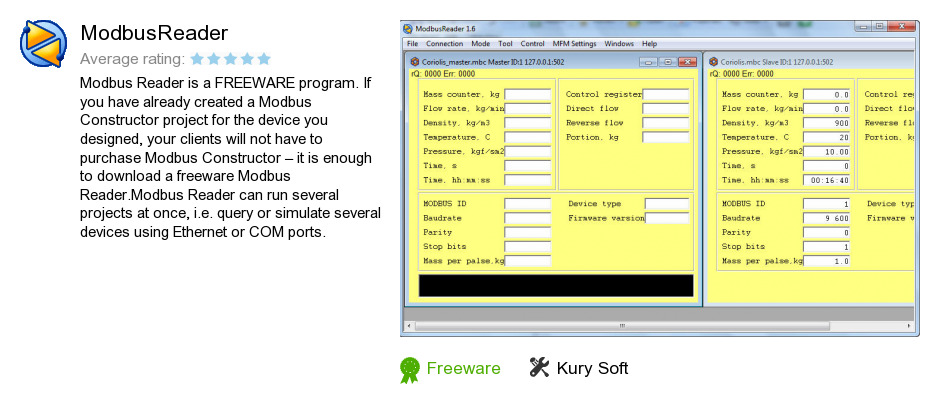Viewport: 940px width, 414px height.
Task: Open the Mode menu
Action: [x=480, y=44]
